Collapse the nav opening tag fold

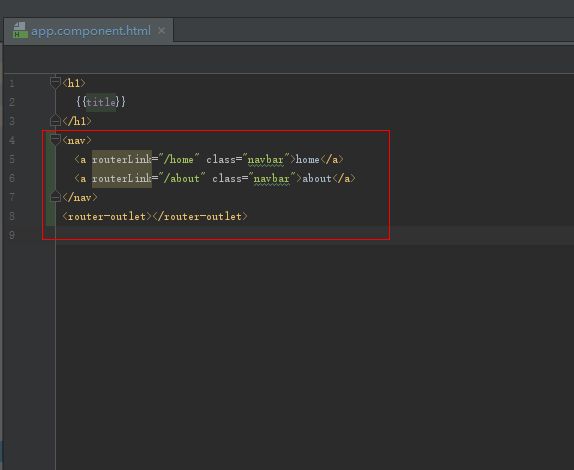click(x=55, y=139)
